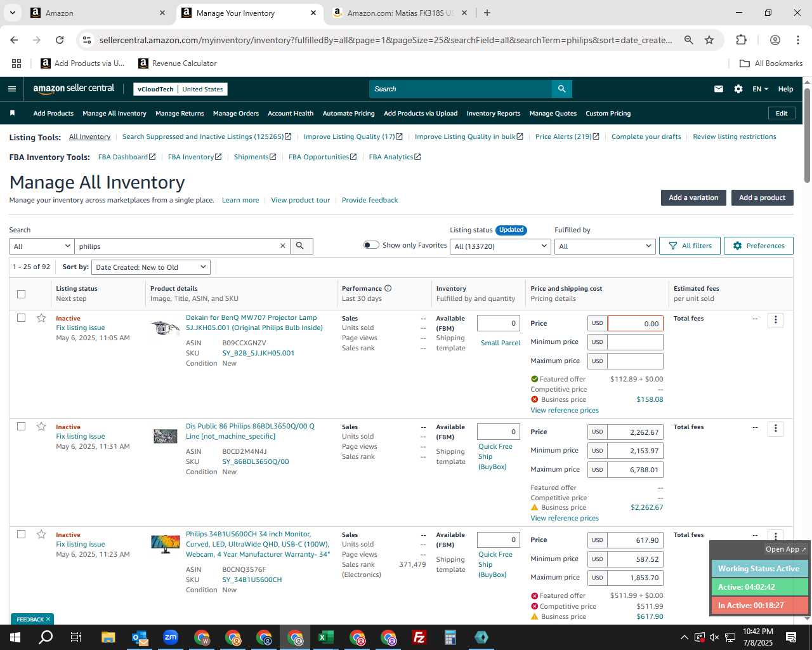The height and width of the screenshot is (650, 812).
Task: Click Fix listing issue for Dekain listing
Action: tap(81, 328)
